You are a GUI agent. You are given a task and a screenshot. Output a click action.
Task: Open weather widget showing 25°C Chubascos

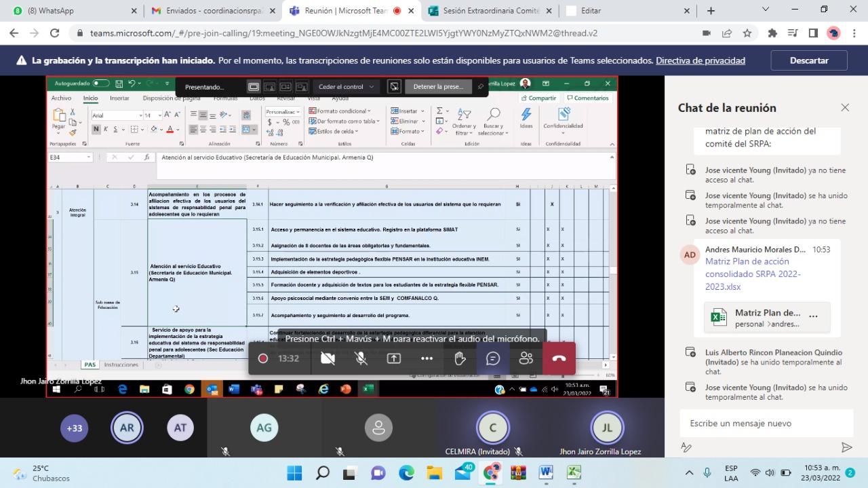coord(42,473)
